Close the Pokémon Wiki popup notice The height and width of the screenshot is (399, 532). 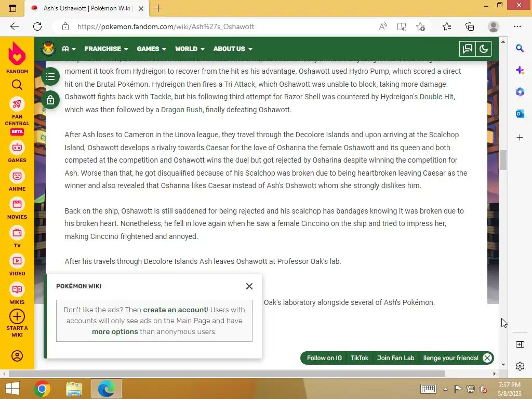[249, 286]
